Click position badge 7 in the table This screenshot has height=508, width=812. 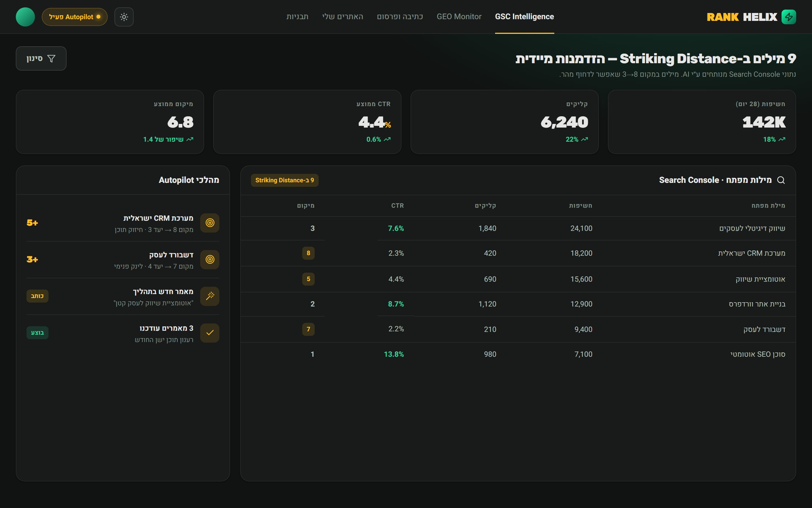pyautogui.click(x=308, y=329)
